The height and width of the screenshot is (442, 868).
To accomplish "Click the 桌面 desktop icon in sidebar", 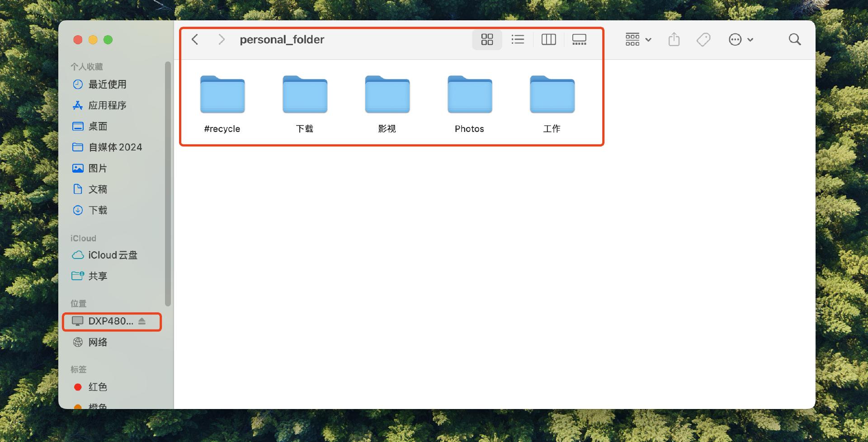I will [78, 126].
